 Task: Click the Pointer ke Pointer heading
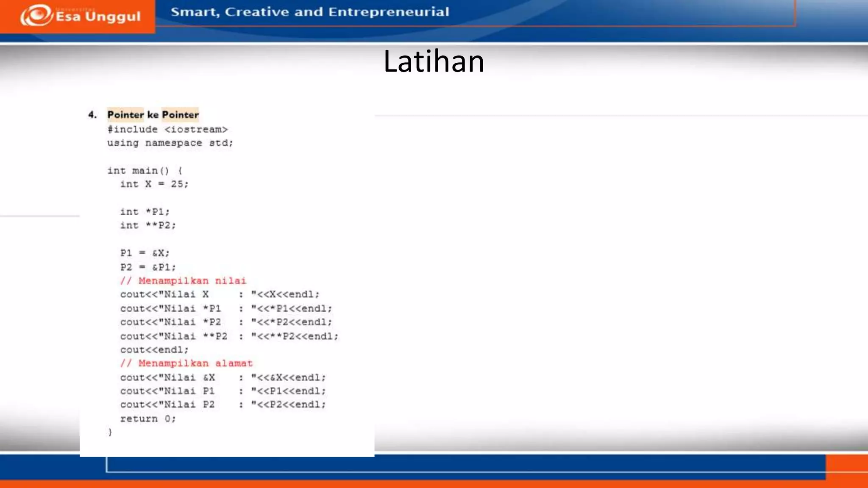point(153,115)
